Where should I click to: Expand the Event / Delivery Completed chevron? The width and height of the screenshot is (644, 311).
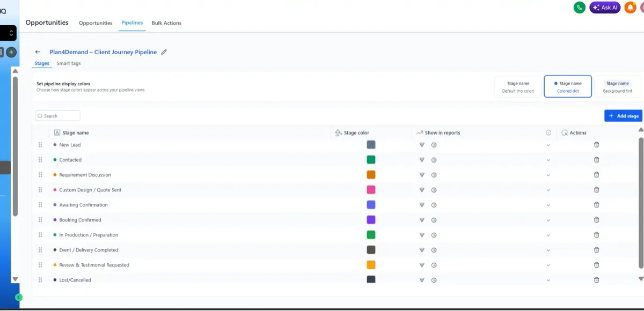tap(548, 250)
